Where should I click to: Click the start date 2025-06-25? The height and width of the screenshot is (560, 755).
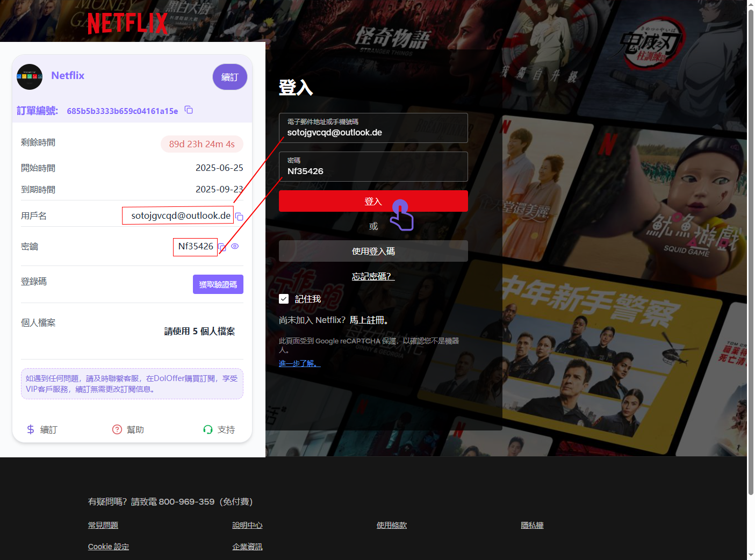tap(219, 168)
